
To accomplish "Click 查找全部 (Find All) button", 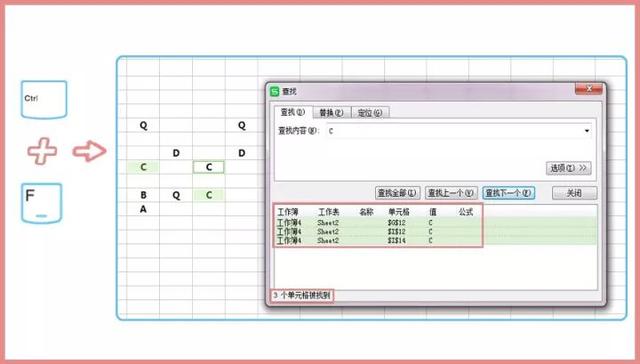I will point(397,193).
